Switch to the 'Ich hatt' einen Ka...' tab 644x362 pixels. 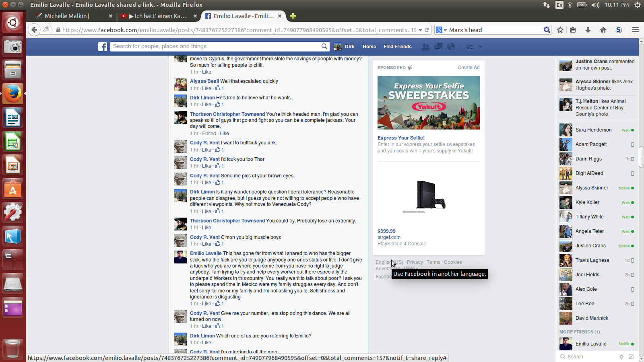pos(157,16)
